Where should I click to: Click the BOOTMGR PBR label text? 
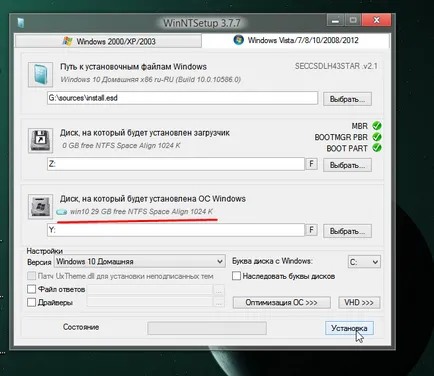(x=341, y=137)
